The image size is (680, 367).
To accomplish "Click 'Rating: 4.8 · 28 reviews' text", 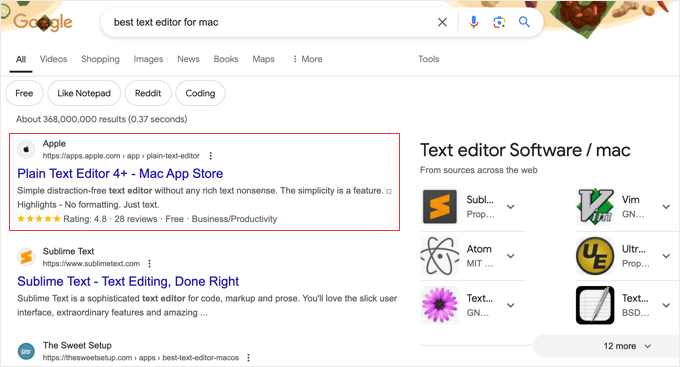I will (110, 219).
